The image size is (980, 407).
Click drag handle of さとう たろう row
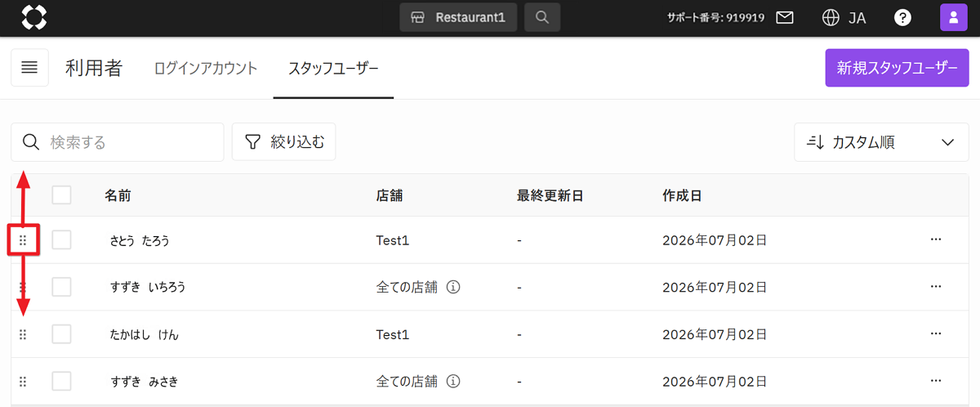pyautogui.click(x=23, y=240)
